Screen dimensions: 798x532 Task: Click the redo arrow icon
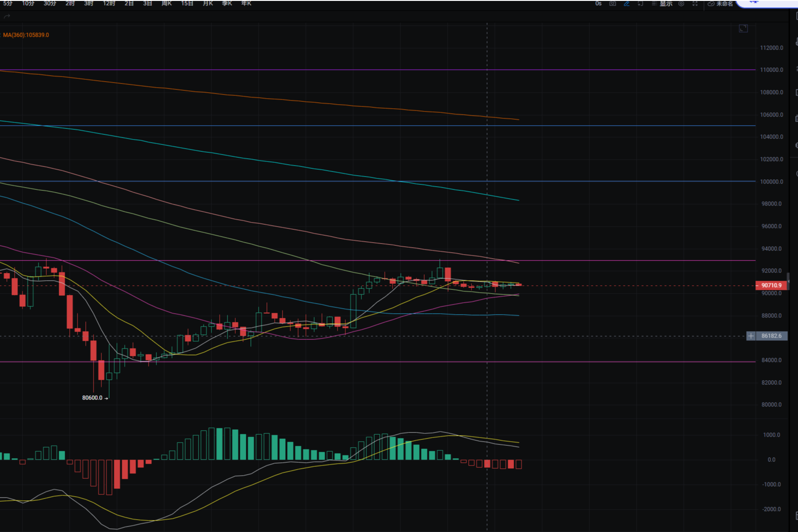coord(7,17)
